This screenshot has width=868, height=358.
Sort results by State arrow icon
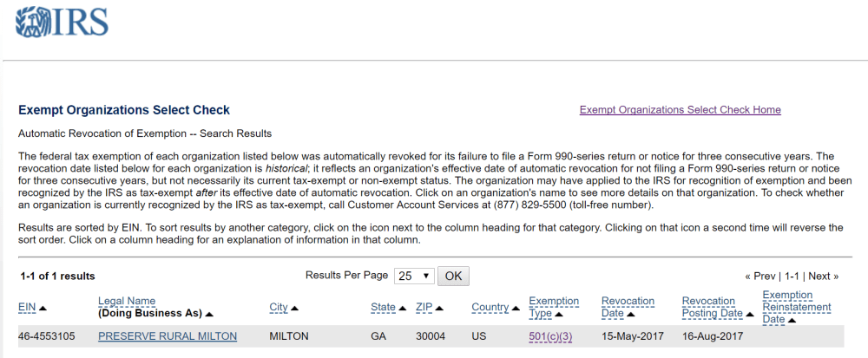tap(403, 308)
